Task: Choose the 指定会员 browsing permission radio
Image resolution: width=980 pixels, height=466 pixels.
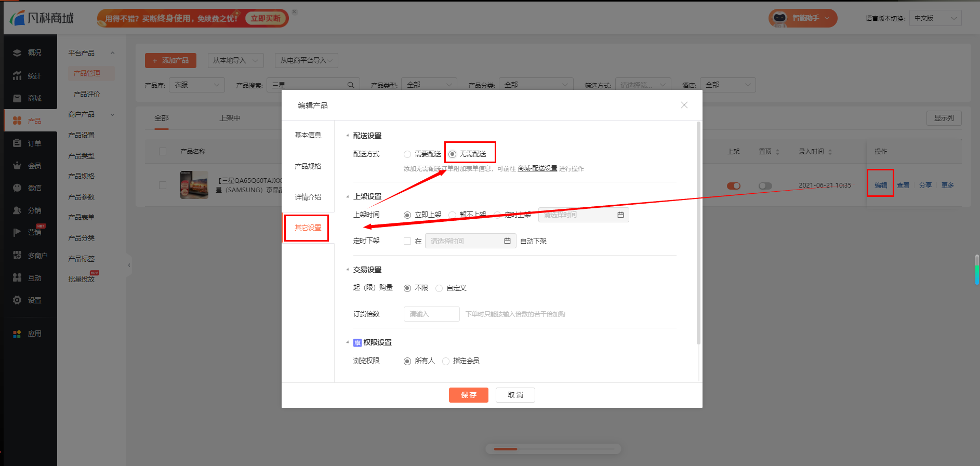Action: coord(446,361)
